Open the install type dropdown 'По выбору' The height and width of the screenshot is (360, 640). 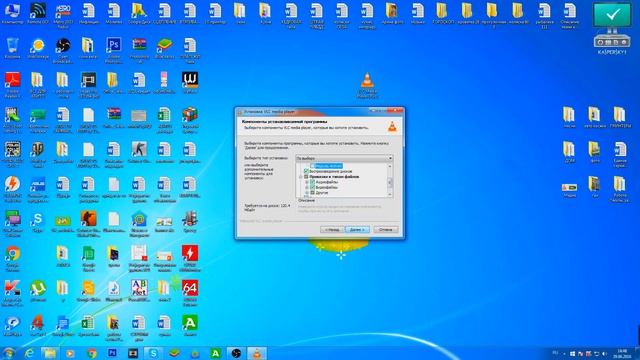pos(344,158)
